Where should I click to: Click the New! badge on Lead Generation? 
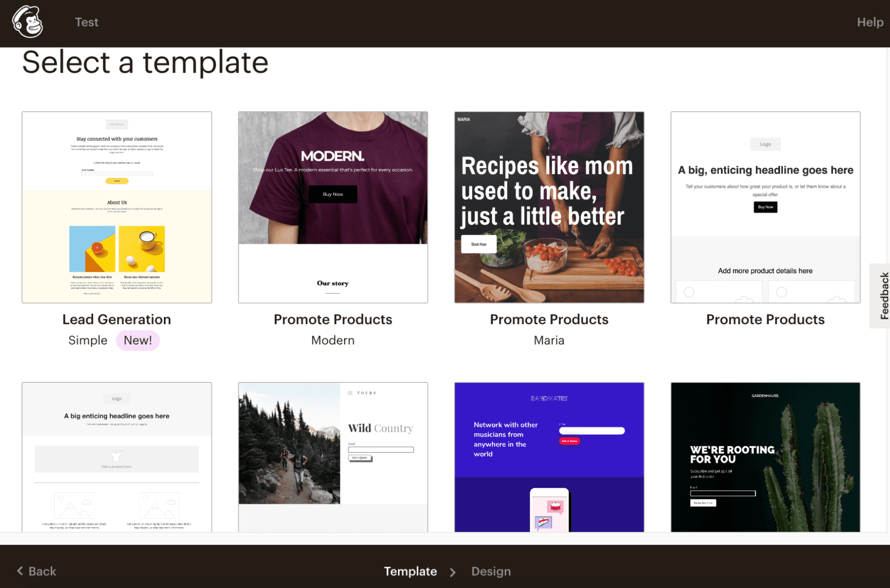(138, 340)
